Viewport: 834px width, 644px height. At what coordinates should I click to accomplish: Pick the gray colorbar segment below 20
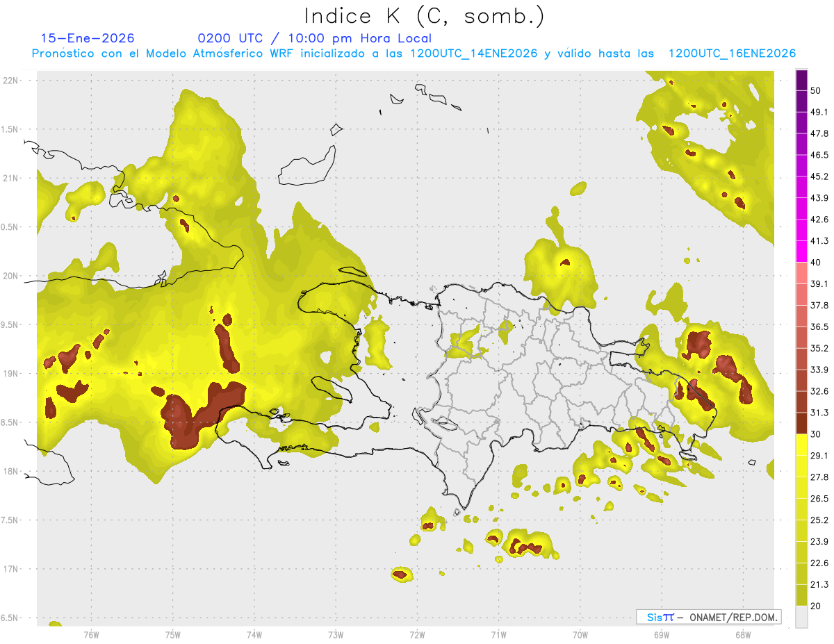click(x=801, y=617)
